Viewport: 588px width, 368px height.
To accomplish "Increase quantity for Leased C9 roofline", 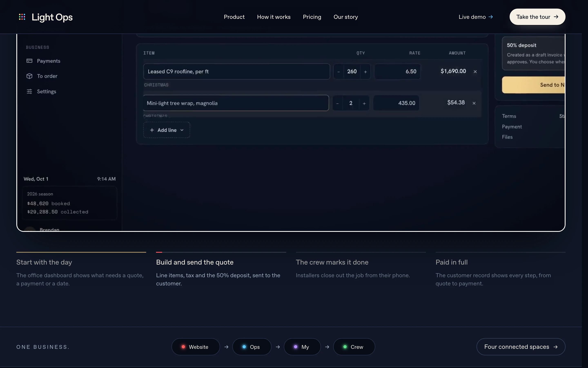I will [365, 72].
